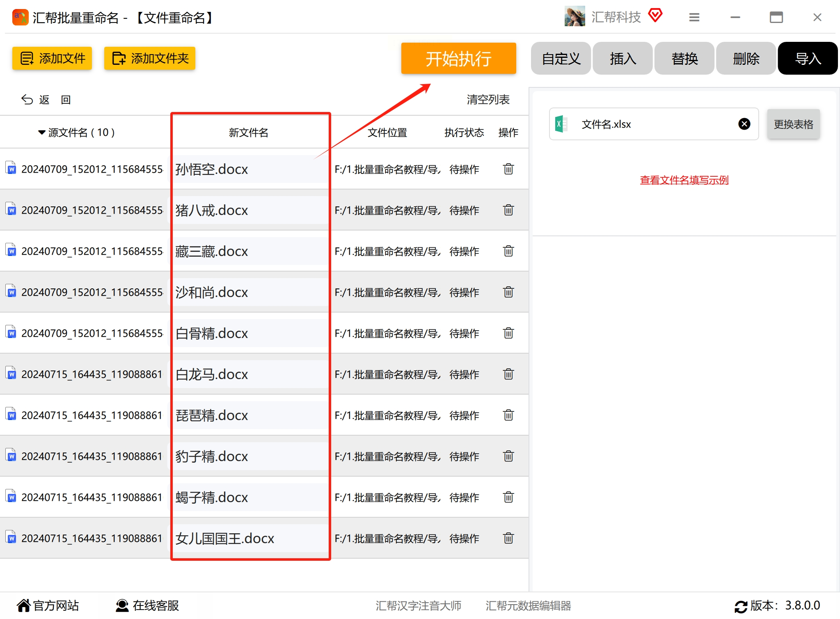Delete the 孙悟空.docx row with trash icon

tap(508, 169)
